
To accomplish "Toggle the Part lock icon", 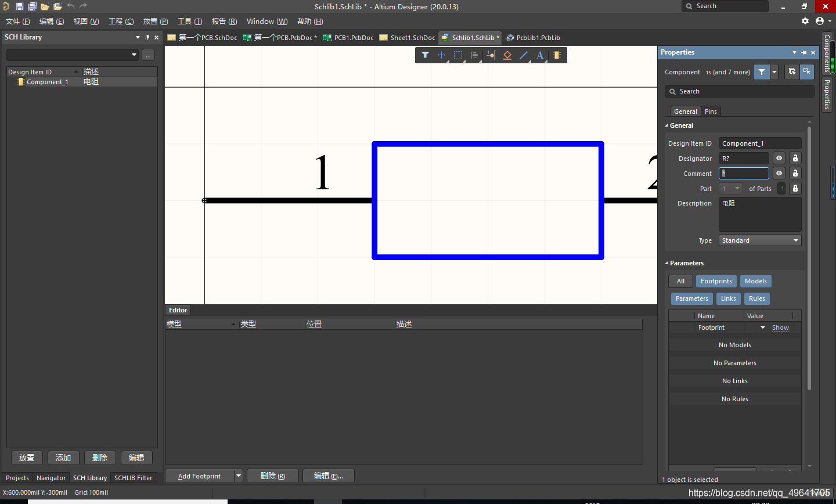I will pyautogui.click(x=795, y=188).
